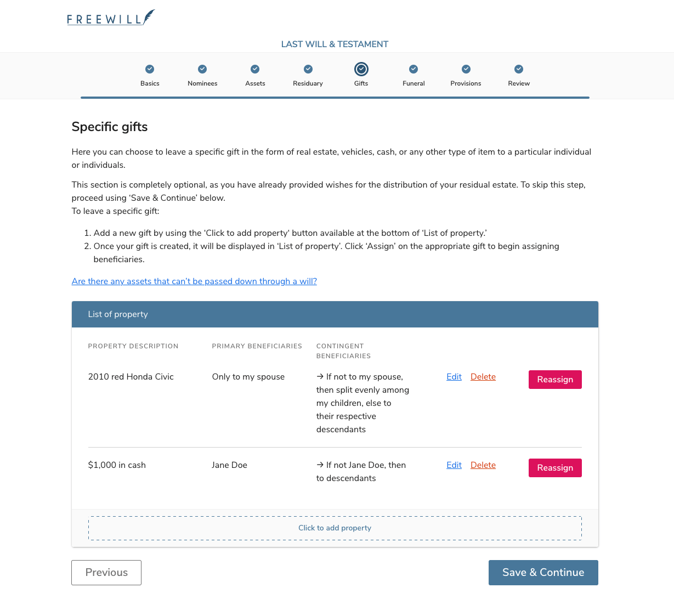Select the Assets step checkmark icon
Image resolution: width=674 pixels, height=616 pixels.
click(255, 69)
